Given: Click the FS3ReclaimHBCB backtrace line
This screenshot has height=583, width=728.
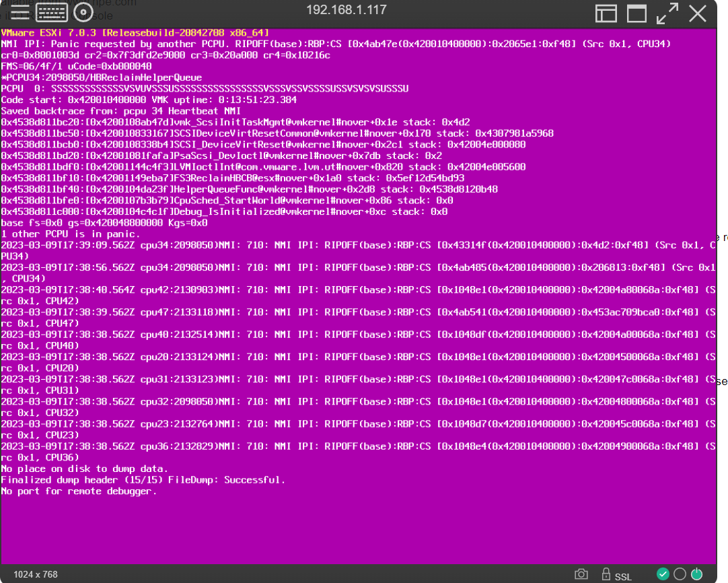Looking at the screenshot, I should pyautogui.click(x=233, y=178).
